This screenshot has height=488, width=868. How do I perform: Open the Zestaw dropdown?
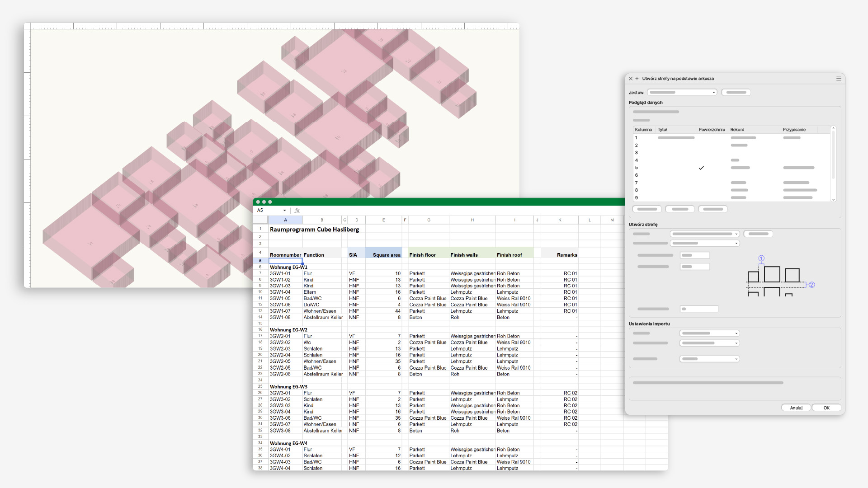pos(682,92)
